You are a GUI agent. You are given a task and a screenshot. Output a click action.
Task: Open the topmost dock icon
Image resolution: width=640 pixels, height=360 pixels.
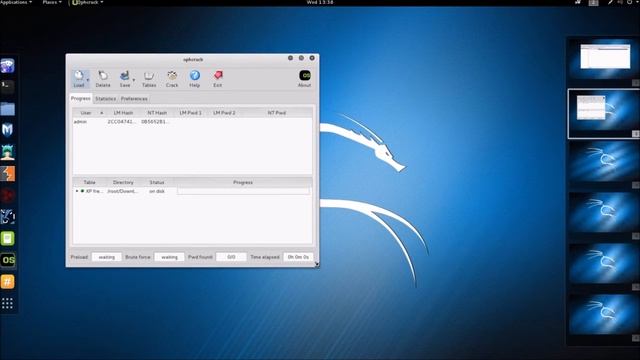[x=7, y=65]
